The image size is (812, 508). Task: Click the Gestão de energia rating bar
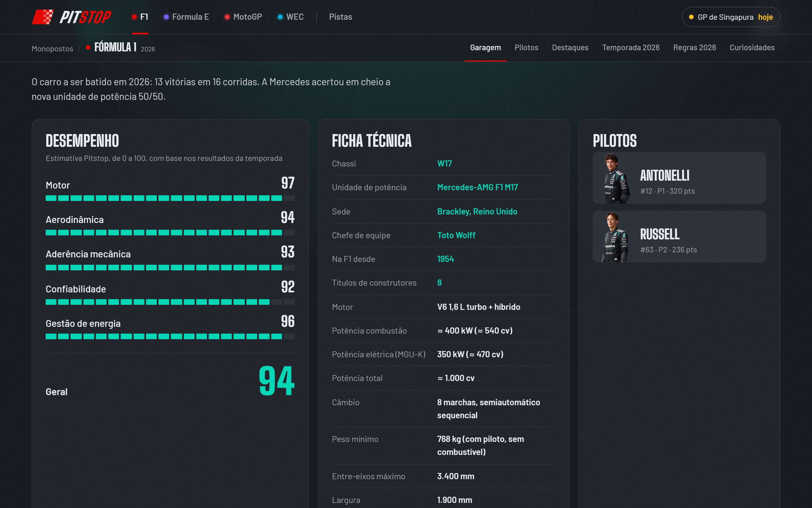[170, 336]
